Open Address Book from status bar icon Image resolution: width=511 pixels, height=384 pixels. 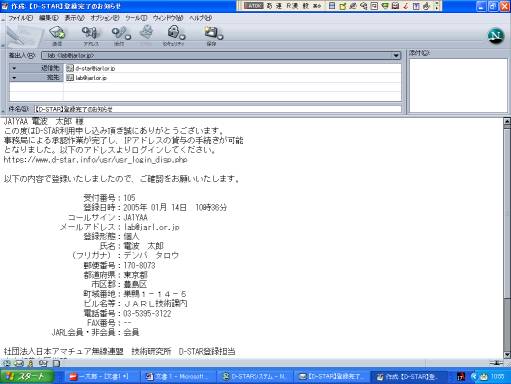pos(56,363)
